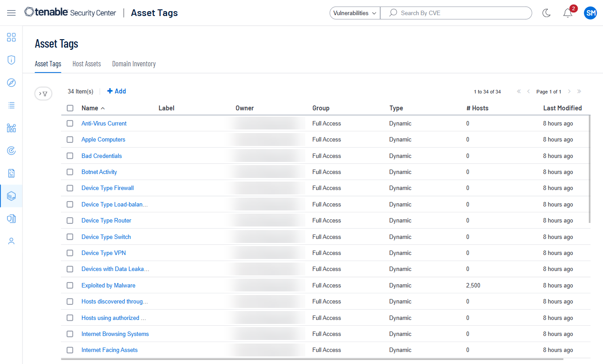The height and width of the screenshot is (364, 603).
Task: Click the Owner column header
Action: pos(245,108)
